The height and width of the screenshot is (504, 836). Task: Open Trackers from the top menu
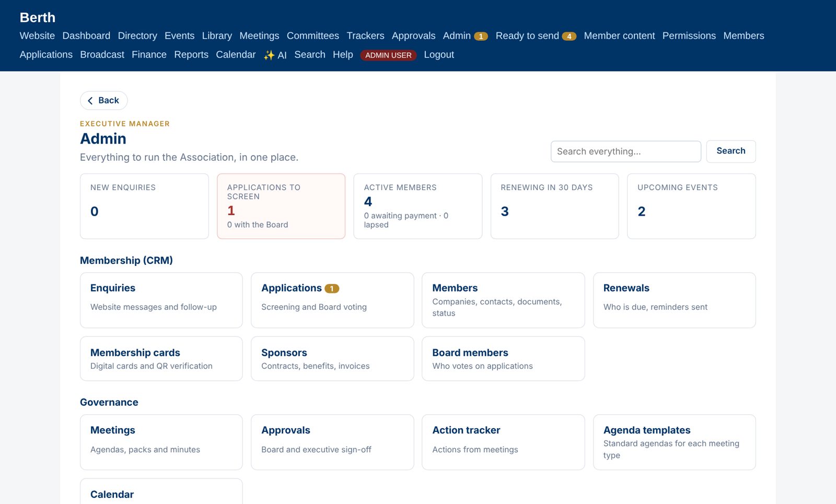coord(365,36)
